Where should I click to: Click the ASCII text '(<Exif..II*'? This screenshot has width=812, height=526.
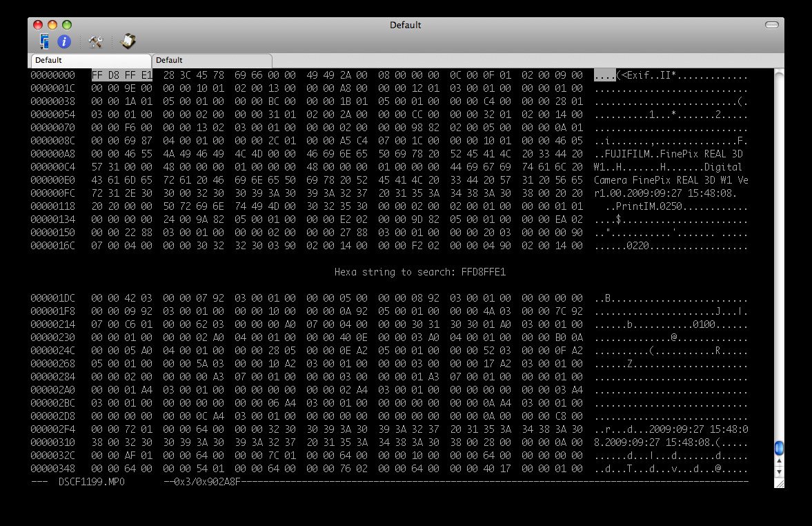646,76
